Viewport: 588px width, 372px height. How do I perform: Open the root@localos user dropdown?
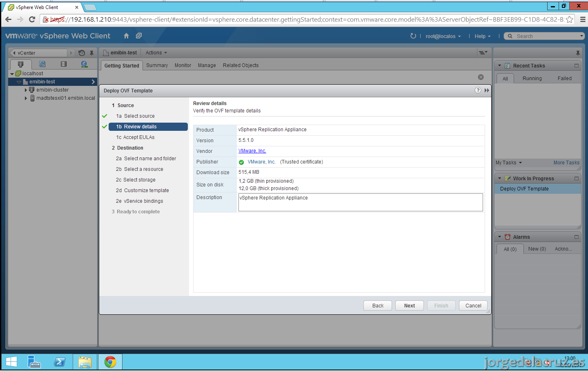(443, 36)
